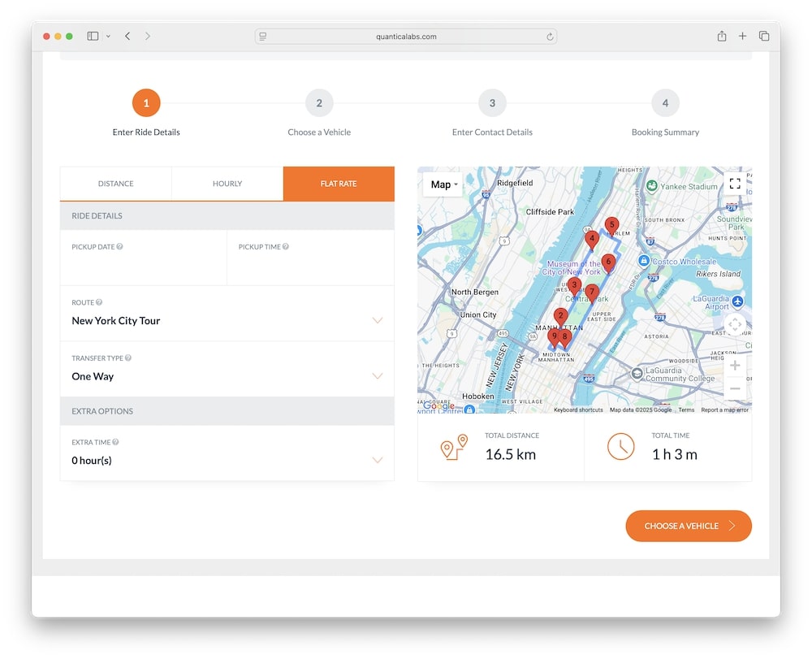Go to step 4 Booking Summary circle

coord(665,102)
